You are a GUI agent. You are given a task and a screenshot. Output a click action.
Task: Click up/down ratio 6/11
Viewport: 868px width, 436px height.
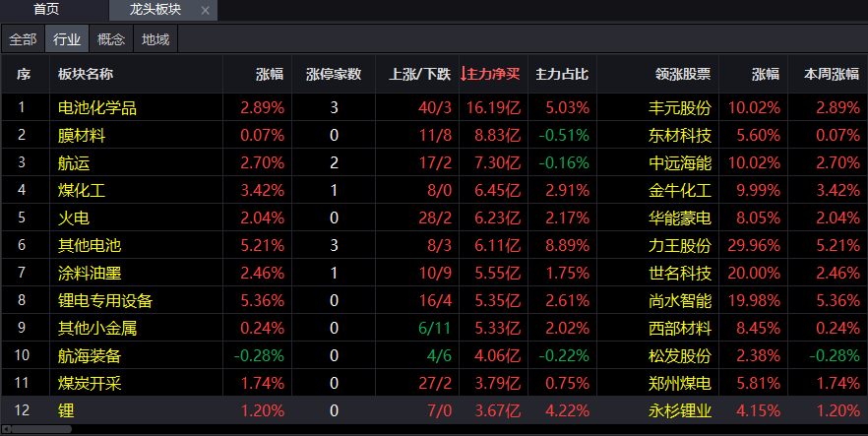(435, 328)
